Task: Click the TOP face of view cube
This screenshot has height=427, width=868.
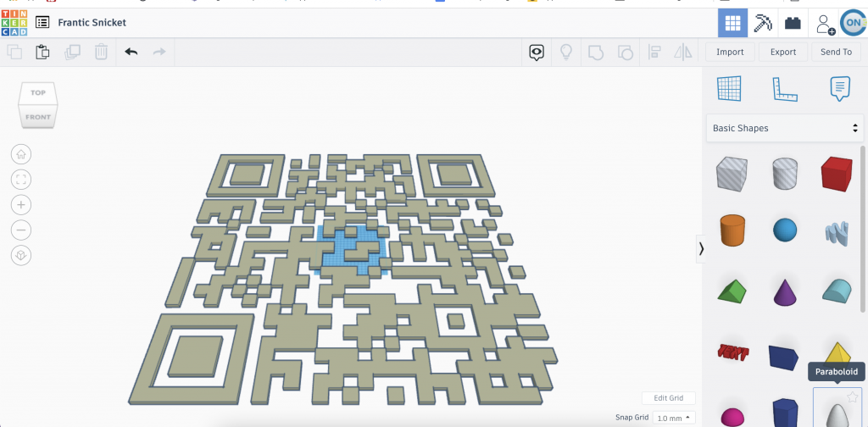Action: tap(38, 92)
